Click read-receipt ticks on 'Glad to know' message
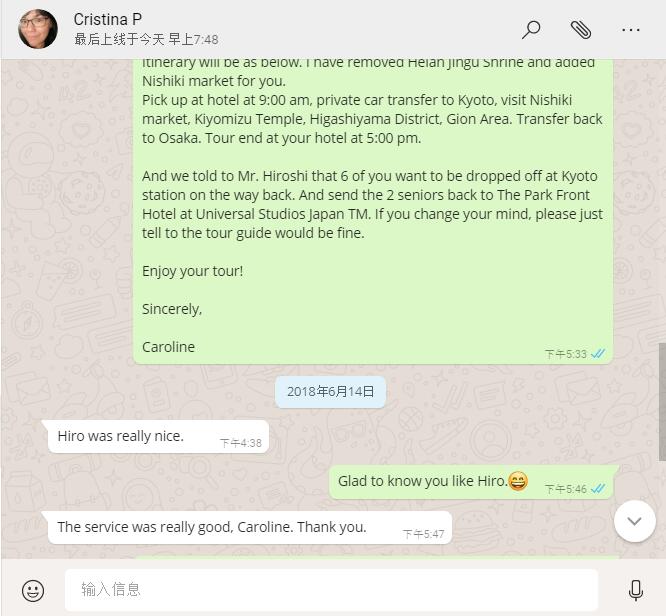Image resolution: width=666 pixels, height=616 pixels. pyautogui.click(x=598, y=489)
